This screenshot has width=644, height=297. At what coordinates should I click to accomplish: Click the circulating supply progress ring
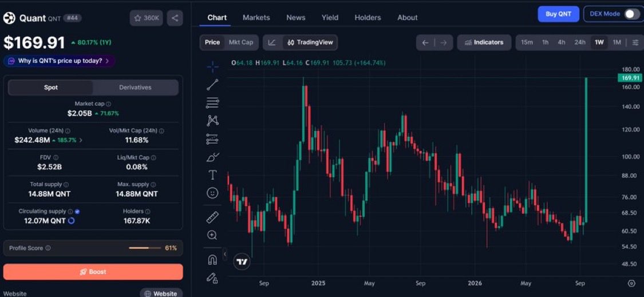[x=71, y=221]
